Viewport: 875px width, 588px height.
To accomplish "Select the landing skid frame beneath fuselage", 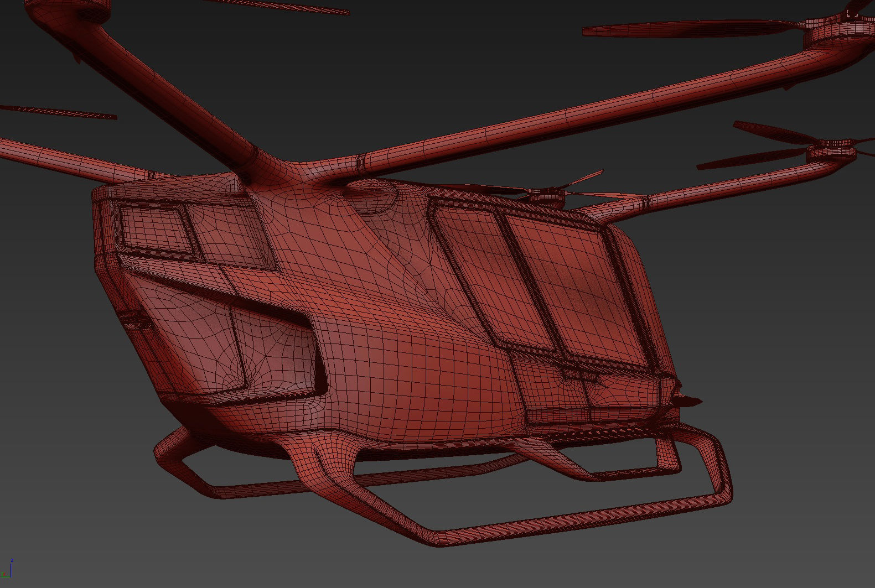I will tap(443, 486).
